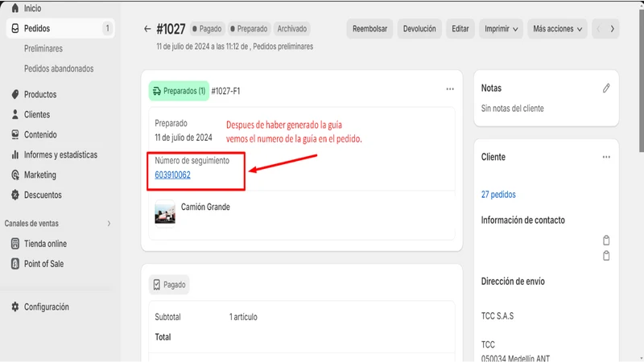Image resolution: width=644 pixels, height=362 pixels.
Task: Copy contact info with upper clipboard icon
Action: coord(606,241)
